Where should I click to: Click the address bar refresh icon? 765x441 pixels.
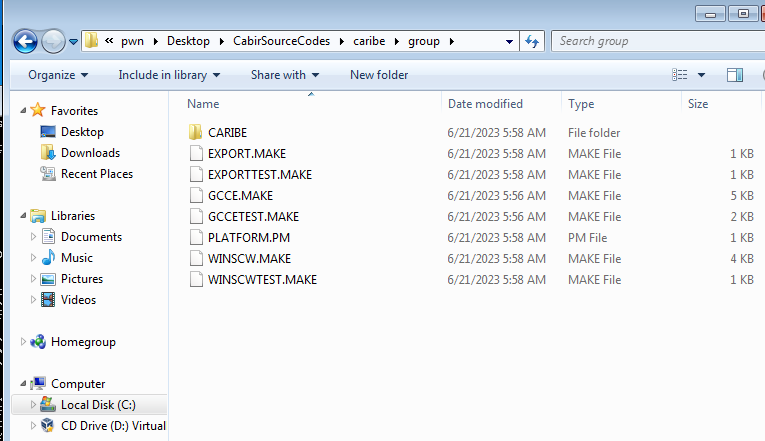[532, 41]
